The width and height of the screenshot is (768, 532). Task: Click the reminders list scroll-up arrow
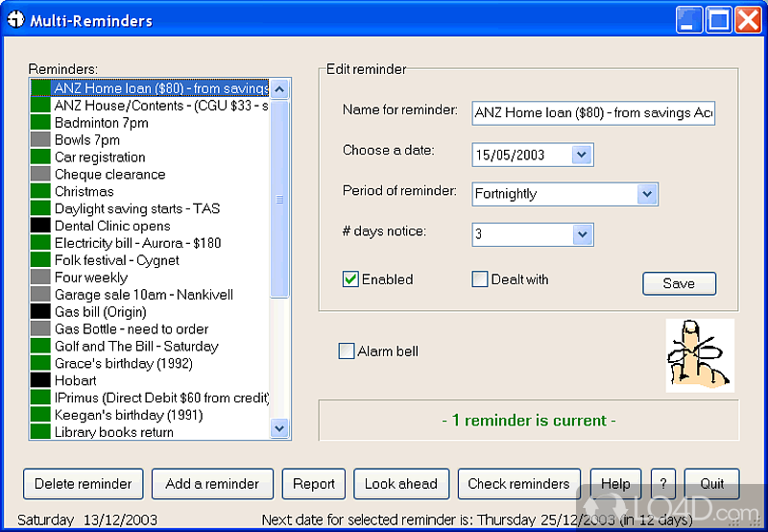pyautogui.click(x=279, y=89)
